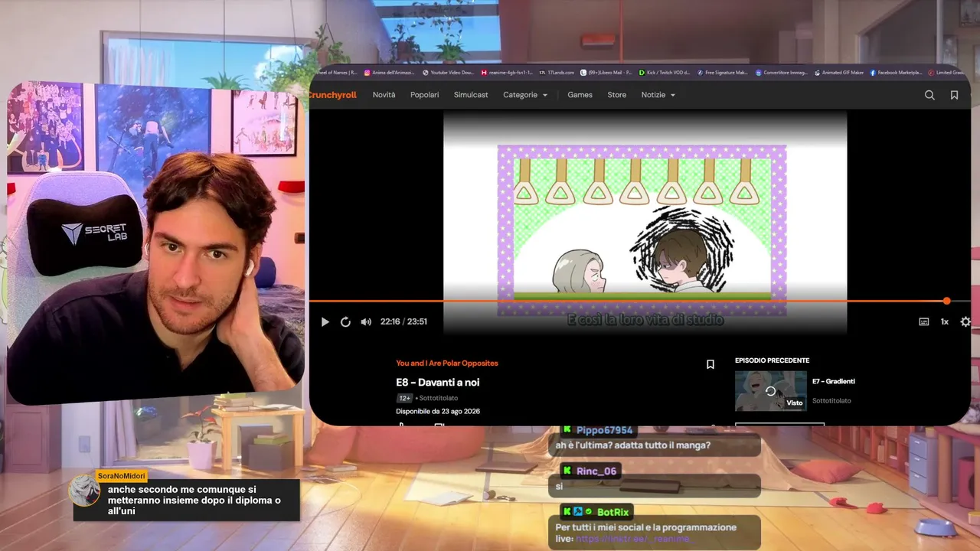Open the Games section
Viewport: 980px width, 551px height.
(x=580, y=95)
